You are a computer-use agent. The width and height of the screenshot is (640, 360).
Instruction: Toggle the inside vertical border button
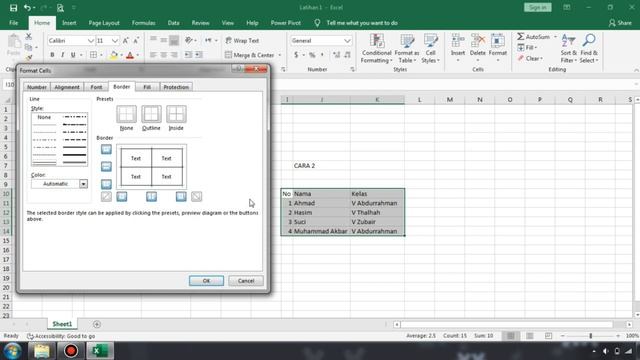tap(151, 197)
